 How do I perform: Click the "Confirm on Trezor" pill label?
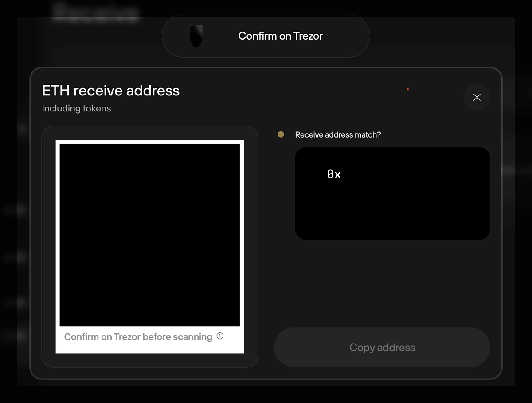(281, 36)
